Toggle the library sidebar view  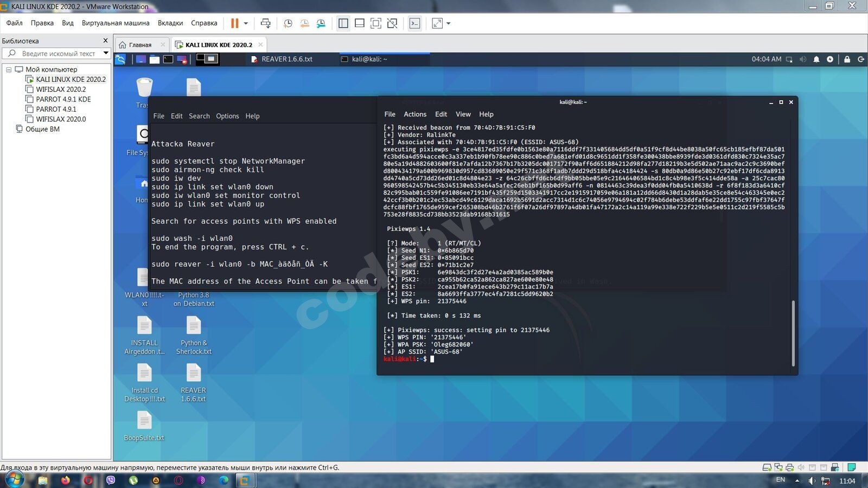click(x=343, y=23)
